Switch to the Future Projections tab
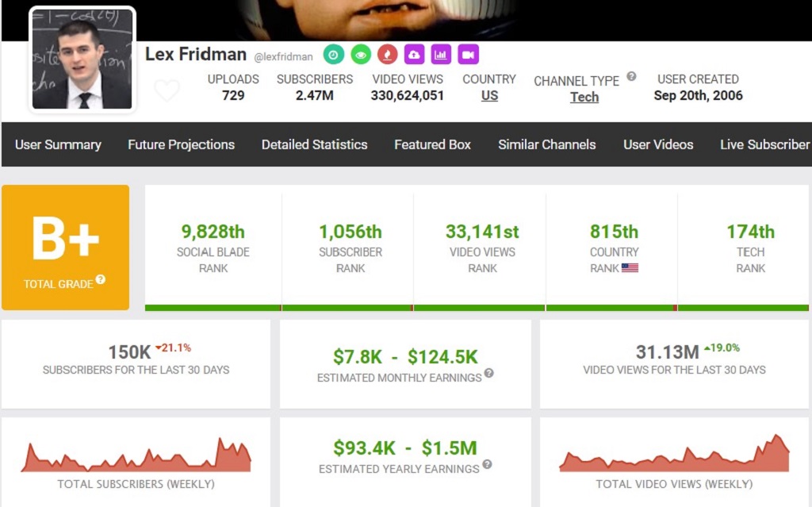The width and height of the screenshot is (812, 507). coord(181,144)
